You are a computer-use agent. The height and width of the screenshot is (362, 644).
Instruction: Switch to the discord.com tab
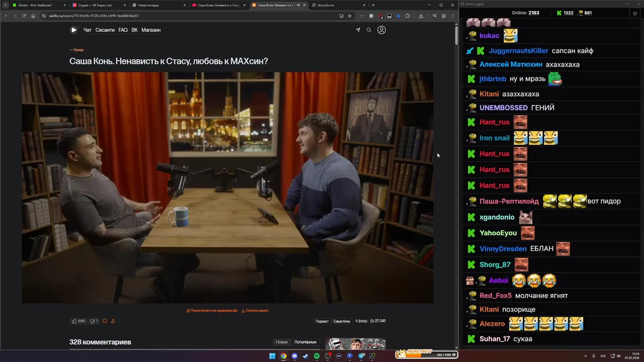tap(338, 5)
